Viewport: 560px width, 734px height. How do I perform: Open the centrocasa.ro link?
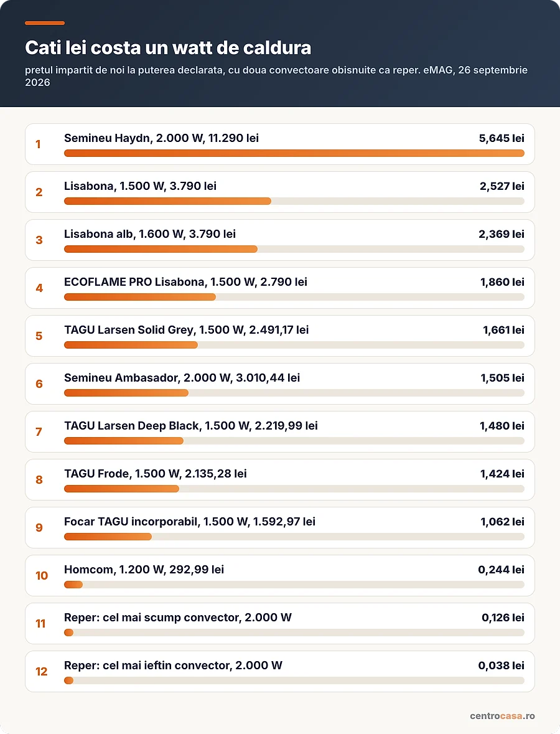(x=503, y=716)
